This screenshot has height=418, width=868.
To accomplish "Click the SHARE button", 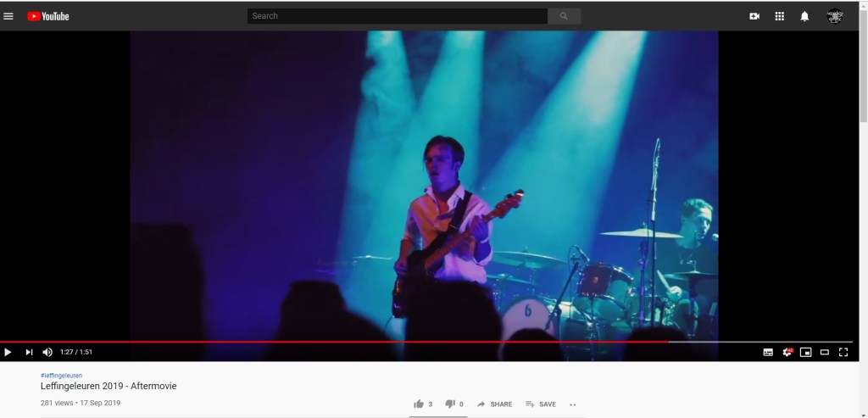I will click(x=494, y=404).
